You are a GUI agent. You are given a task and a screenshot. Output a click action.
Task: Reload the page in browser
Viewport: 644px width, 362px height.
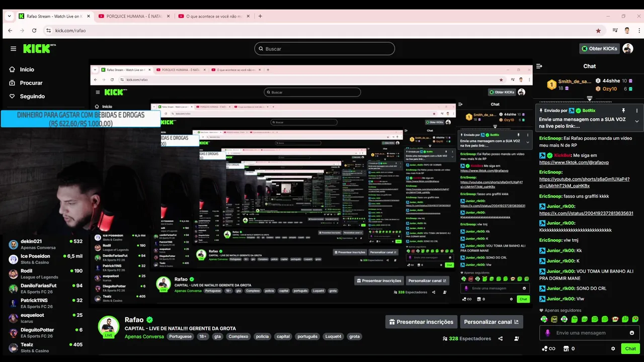tap(34, 31)
